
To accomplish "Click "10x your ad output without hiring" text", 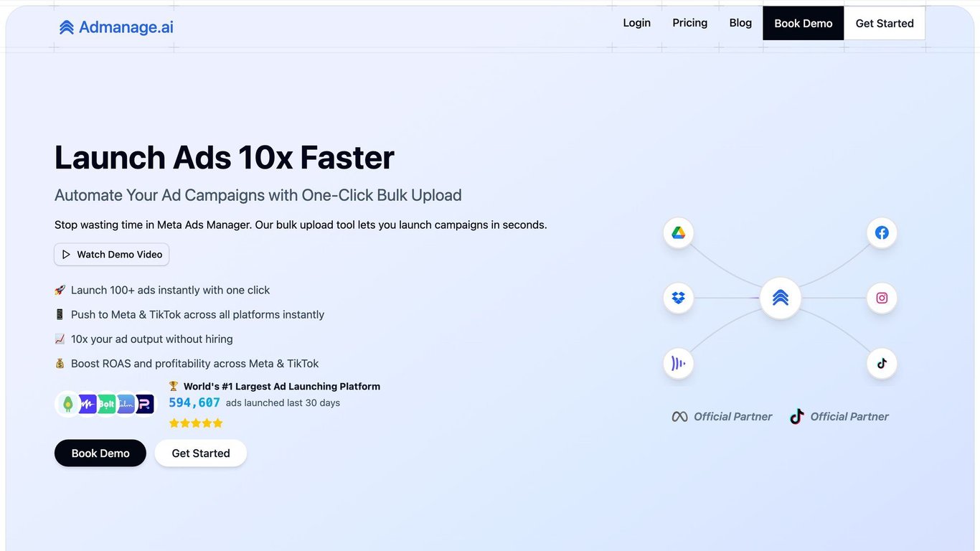I will point(152,339).
